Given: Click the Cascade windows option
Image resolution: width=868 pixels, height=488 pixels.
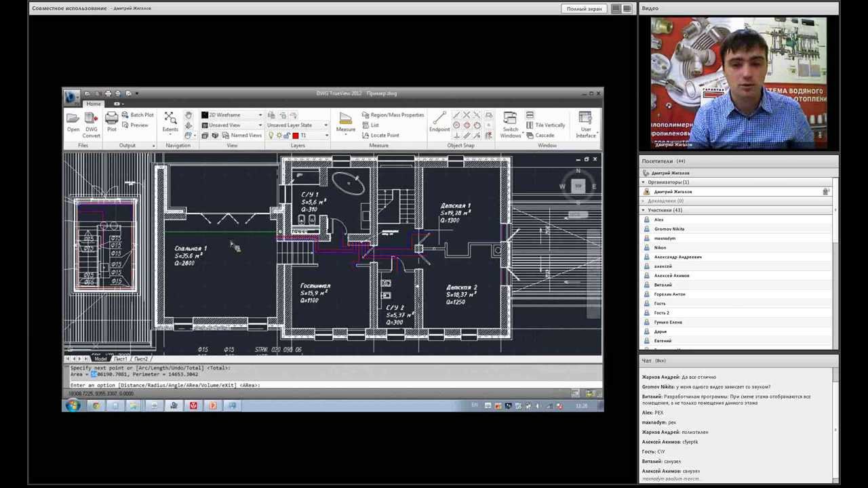Looking at the screenshot, I should pyautogui.click(x=540, y=135).
